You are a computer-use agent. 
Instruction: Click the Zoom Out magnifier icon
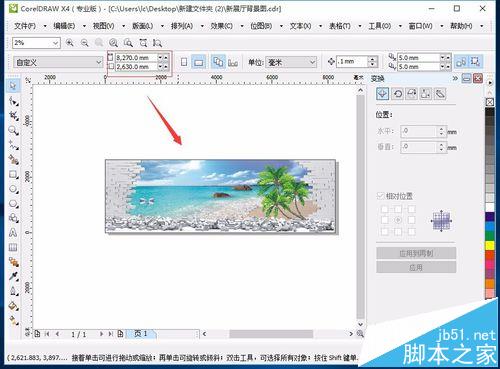(85, 43)
